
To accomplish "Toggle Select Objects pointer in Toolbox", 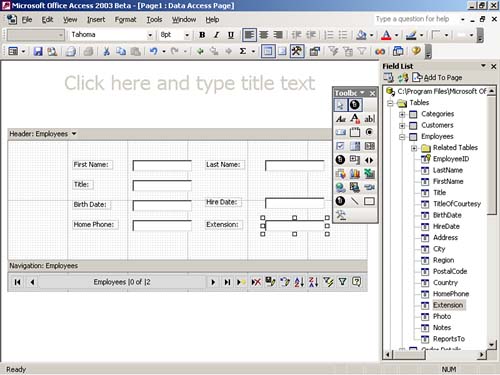I will coord(340,105).
